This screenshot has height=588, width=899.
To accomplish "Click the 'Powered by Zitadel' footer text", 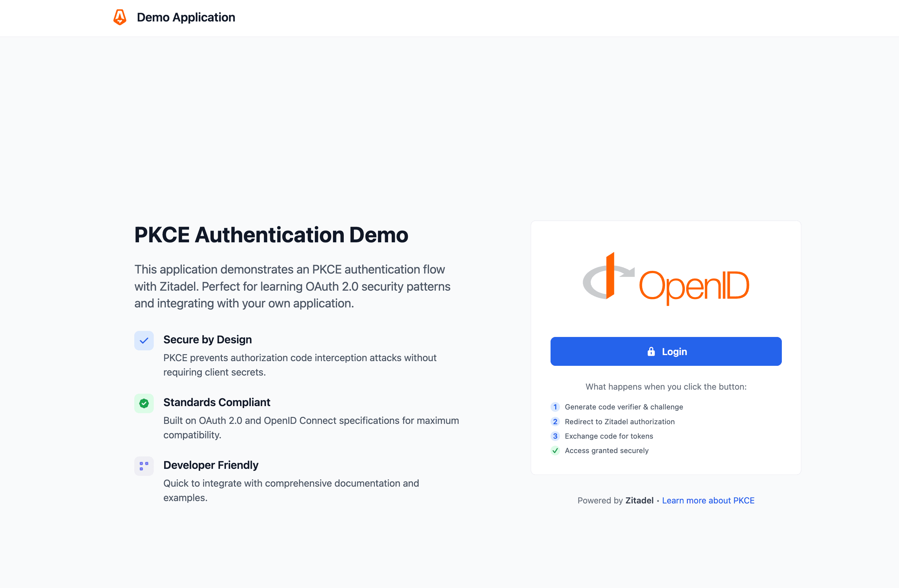I will pyautogui.click(x=615, y=500).
